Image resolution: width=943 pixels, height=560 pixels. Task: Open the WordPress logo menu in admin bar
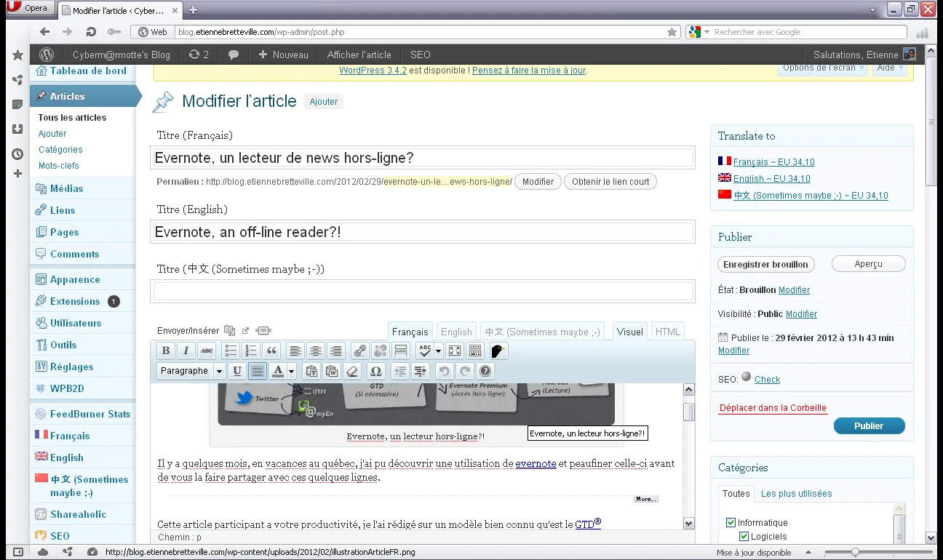click(47, 55)
